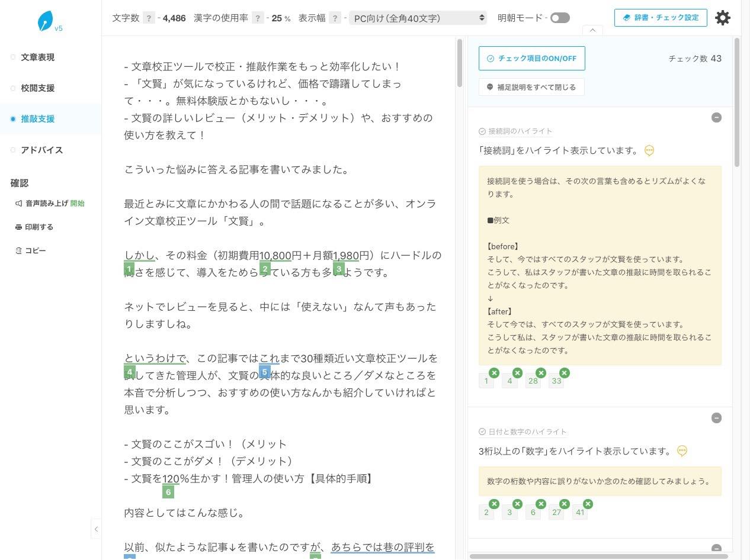Click 補足説明をすべて閉じる button
This screenshot has width=750, height=560.
pos(531,87)
